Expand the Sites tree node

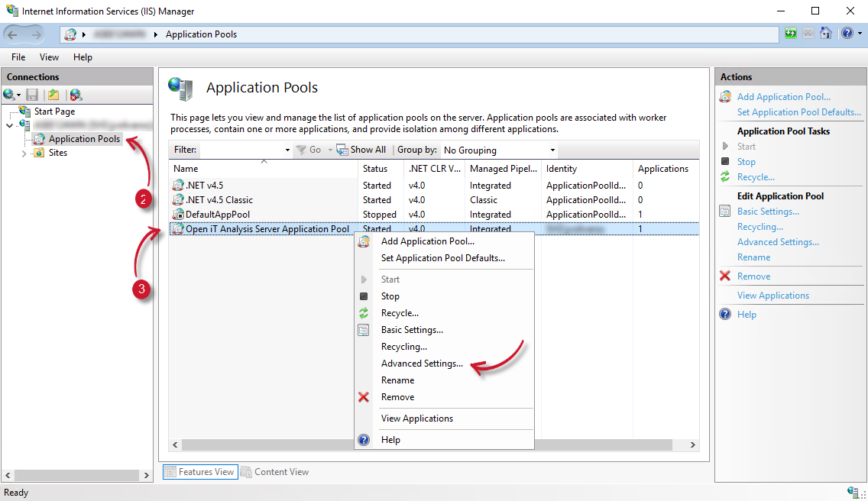(24, 152)
